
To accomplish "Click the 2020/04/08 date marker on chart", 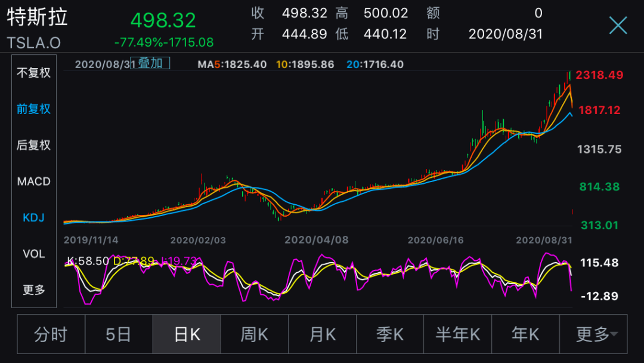I will click(316, 240).
